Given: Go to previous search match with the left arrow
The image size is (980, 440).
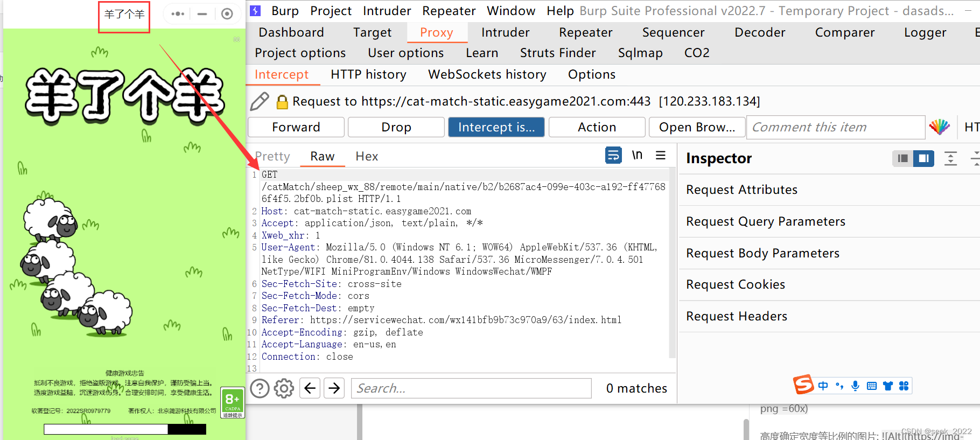Looking at the screenshot, I should (x=310, y=388).
